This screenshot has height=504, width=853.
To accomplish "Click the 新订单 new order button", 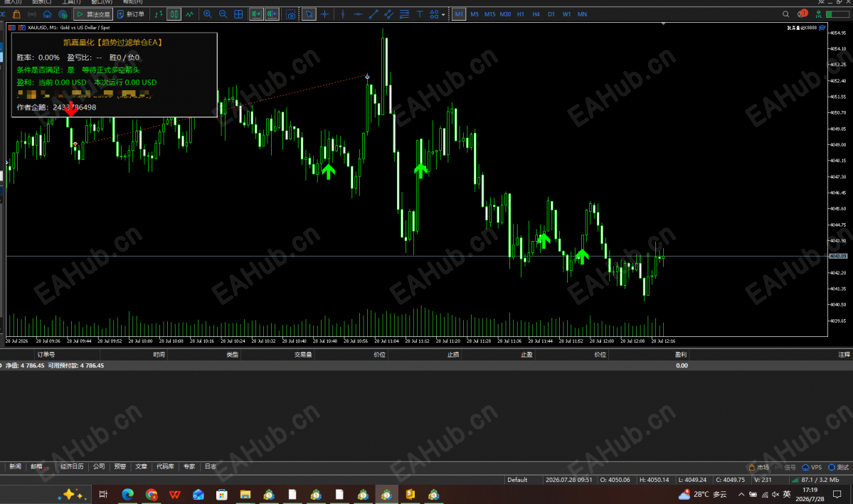I will [x=131, y=14].
